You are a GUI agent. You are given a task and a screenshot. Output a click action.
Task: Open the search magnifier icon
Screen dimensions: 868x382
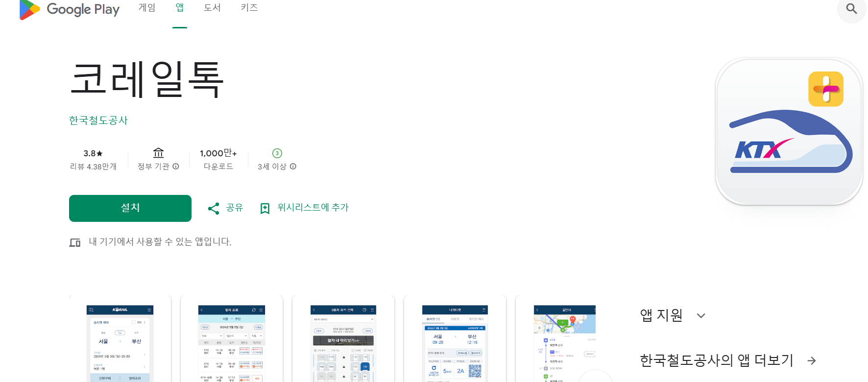(x=851, y=9)
